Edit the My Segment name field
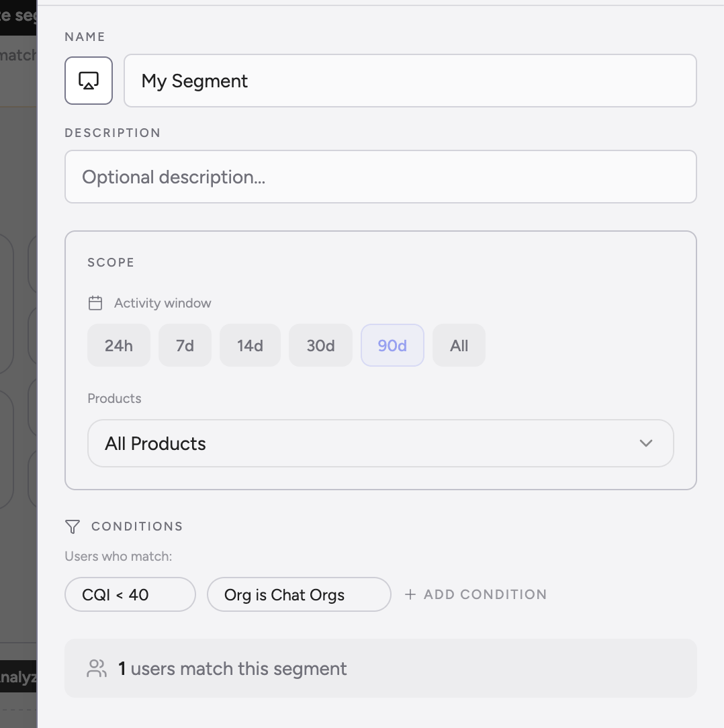 pos(410,81)
